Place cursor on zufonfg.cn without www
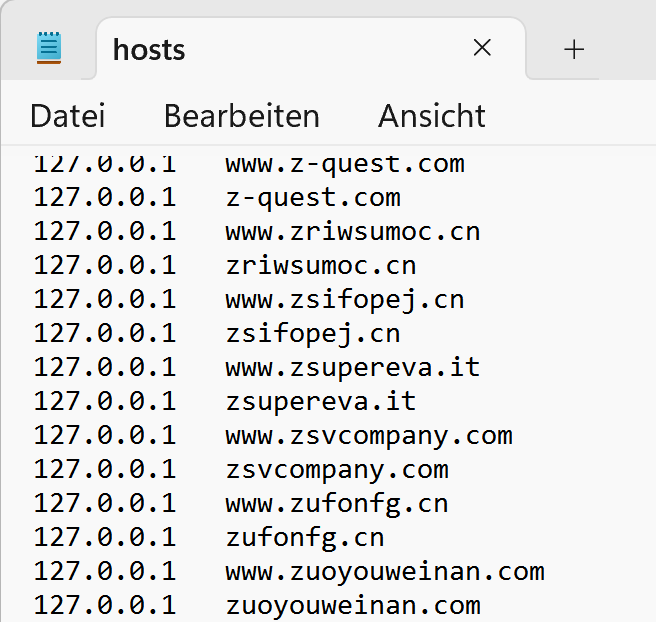 click(305, 538)
